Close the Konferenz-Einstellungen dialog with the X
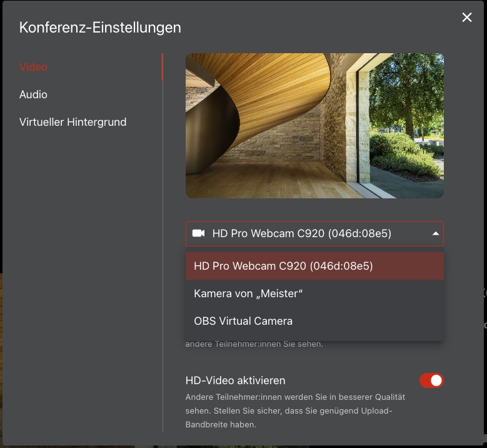 click(x=466, y=18)
